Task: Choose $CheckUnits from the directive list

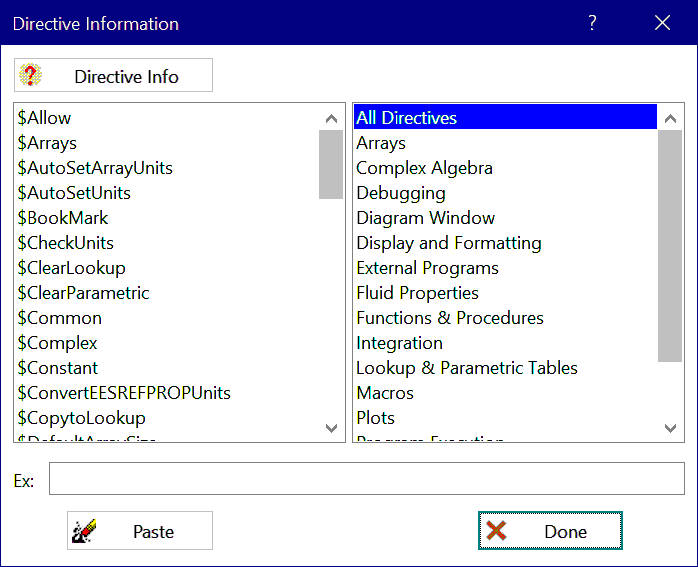Action: (66, 243)
